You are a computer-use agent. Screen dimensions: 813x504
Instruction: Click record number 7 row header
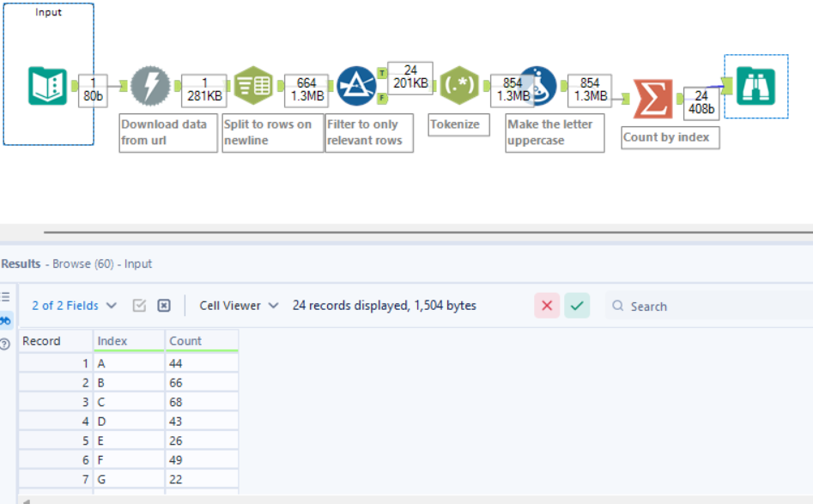click(56, 479)
